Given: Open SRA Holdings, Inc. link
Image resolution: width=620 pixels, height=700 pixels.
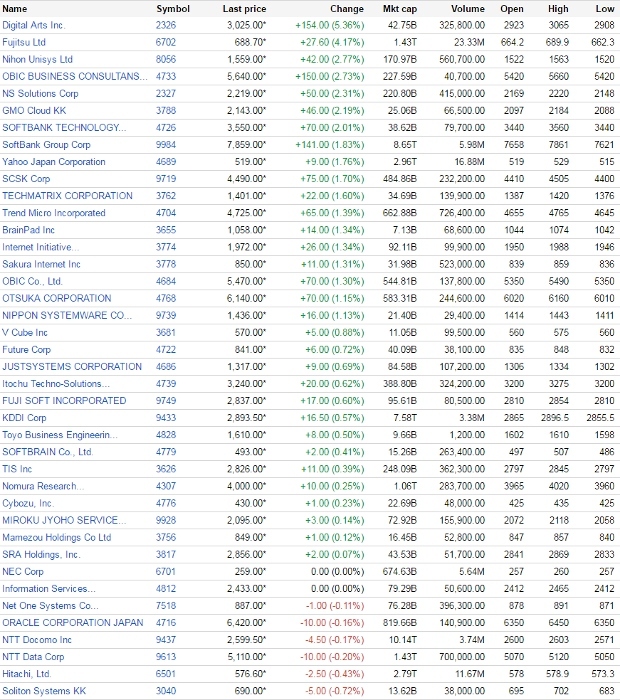Looking at the screenshot, I should coord(41,555).
